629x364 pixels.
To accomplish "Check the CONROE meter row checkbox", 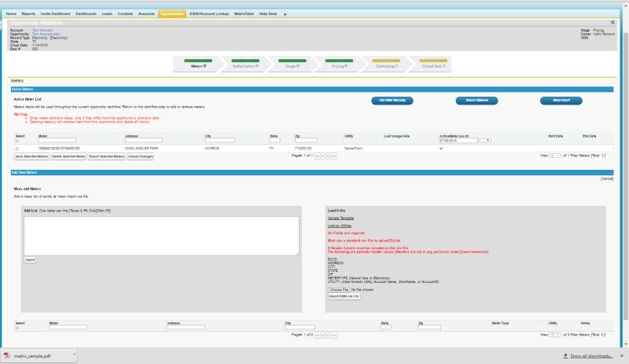I will 17,149.
